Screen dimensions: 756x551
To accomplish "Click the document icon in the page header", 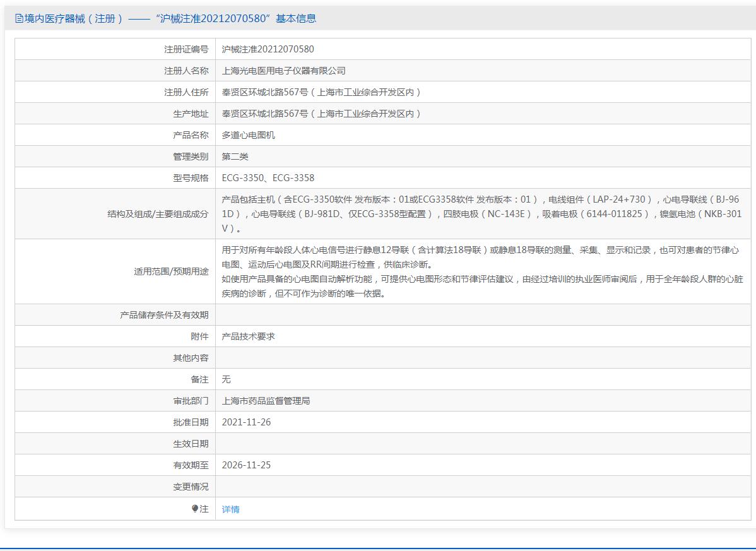I will [x=19, y=19].
